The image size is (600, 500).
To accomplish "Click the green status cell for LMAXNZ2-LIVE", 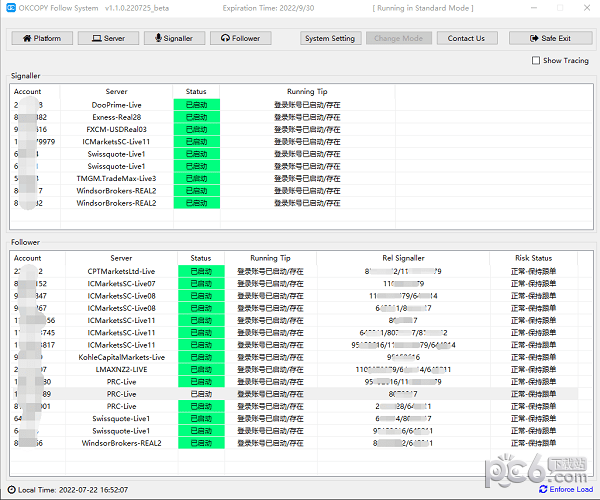I will tap(201, 369).
